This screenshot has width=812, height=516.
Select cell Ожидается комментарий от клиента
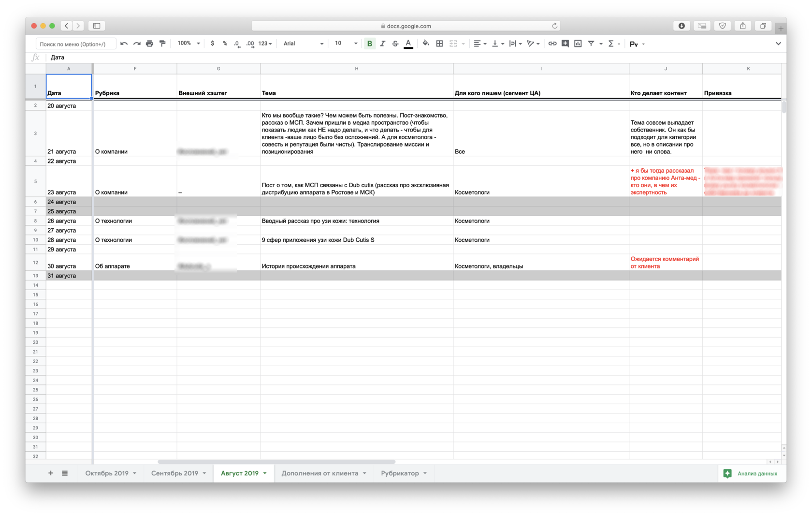666,263
